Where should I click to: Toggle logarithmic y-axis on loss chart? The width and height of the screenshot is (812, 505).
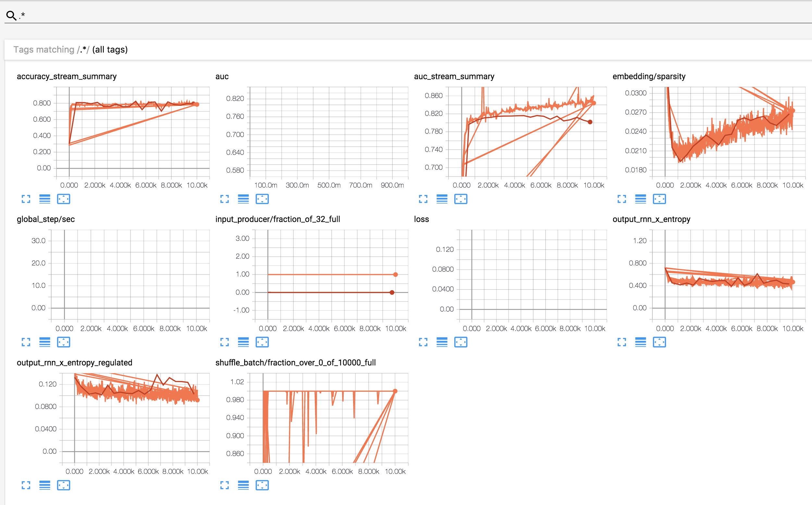[442, 342]
